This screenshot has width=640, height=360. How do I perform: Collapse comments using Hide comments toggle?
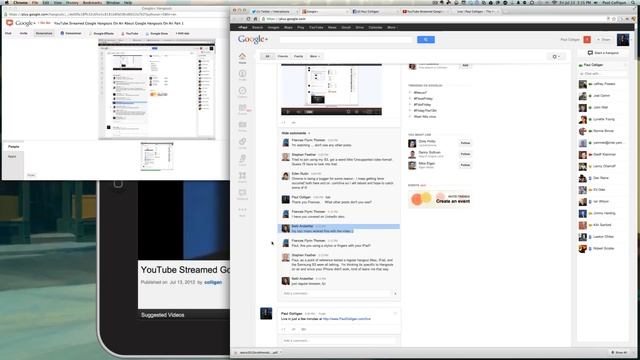(x=296, y=133)
